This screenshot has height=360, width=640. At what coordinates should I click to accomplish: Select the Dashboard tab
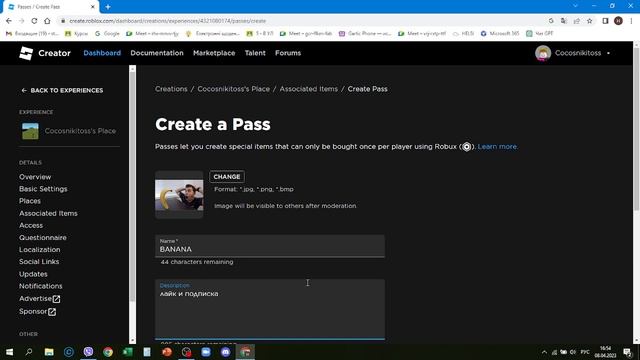102,53
